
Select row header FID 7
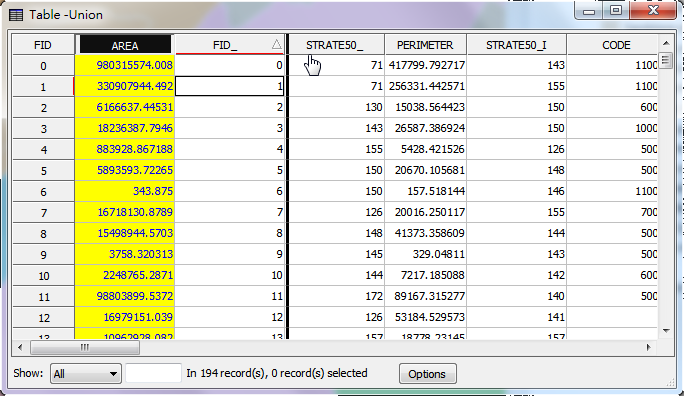(43, 212)
